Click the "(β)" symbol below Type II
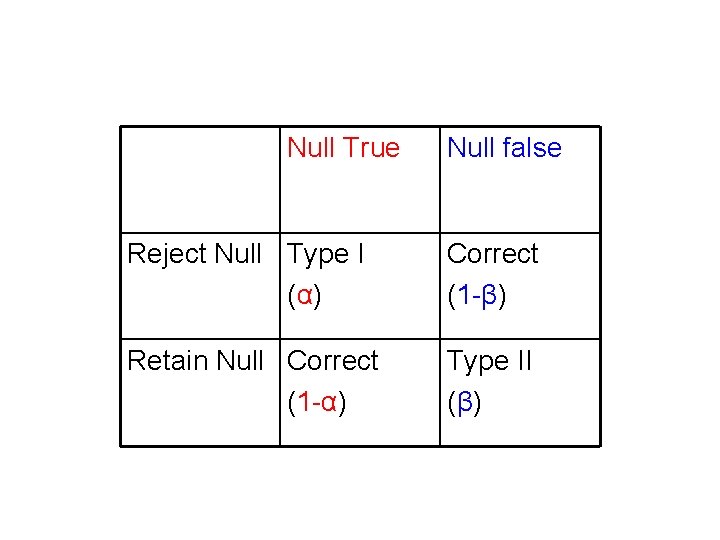Viewport: 720px width, 540px height. [464, 403]
